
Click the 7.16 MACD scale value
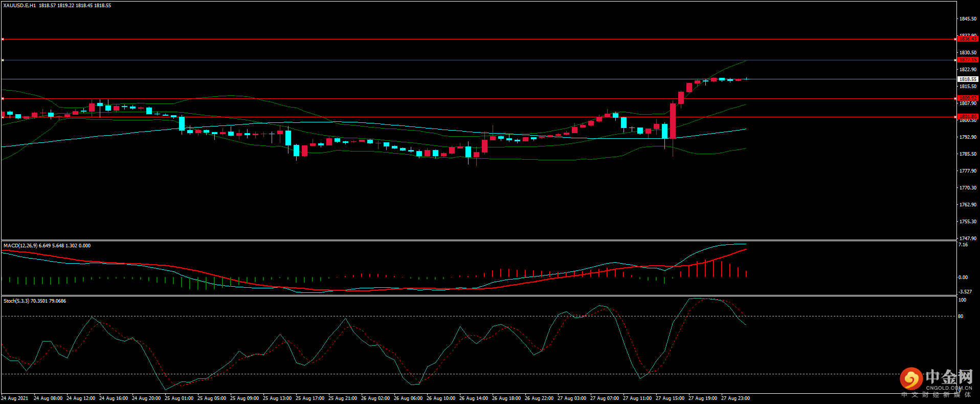[963, 245]
